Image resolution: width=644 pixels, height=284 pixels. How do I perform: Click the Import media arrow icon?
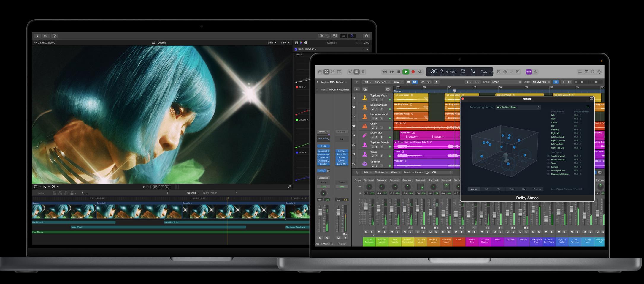pyautogui.click(x=37, y=36)
